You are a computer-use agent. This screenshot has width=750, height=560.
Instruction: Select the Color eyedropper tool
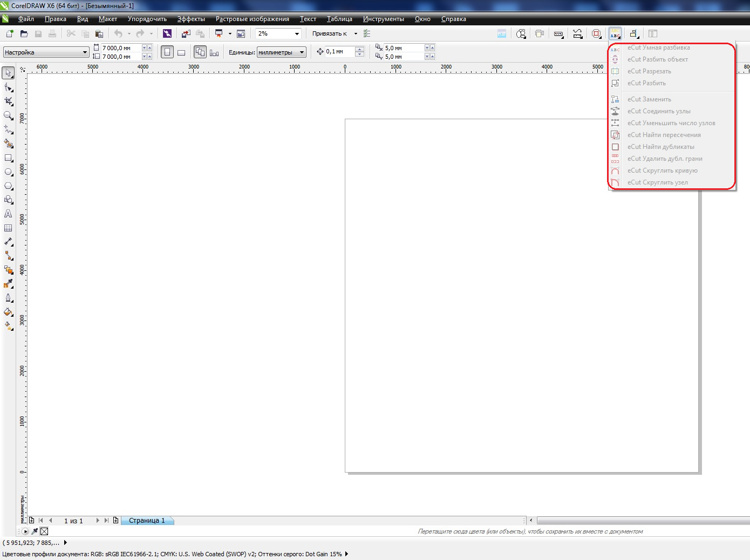8,284
